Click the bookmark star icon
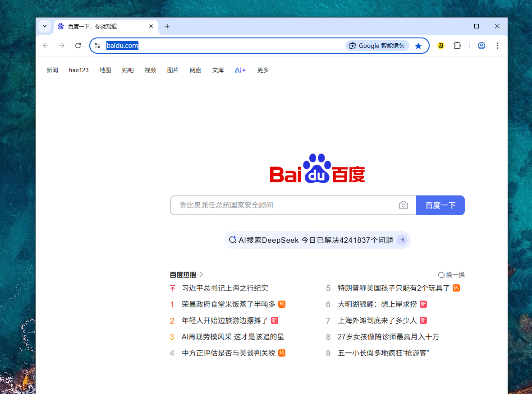Viewport: 532px width, 394px height. pyautogui.click(x=418, y=46)
